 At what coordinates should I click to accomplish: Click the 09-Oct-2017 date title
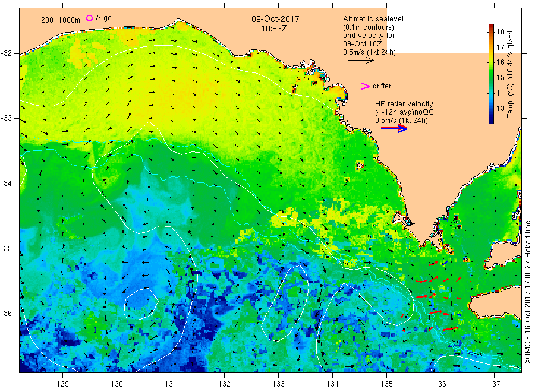tap(275, 19)
